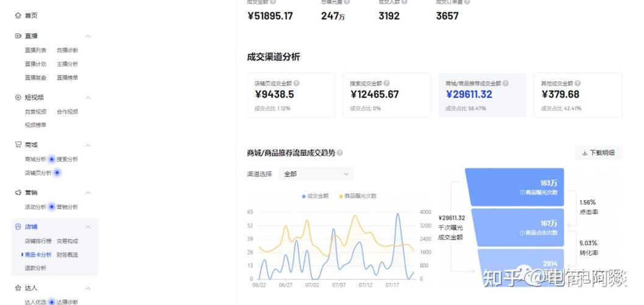644x305 pixels.
Task: Open 财务概览 under 店铺
Action: [x=68, y=255]
